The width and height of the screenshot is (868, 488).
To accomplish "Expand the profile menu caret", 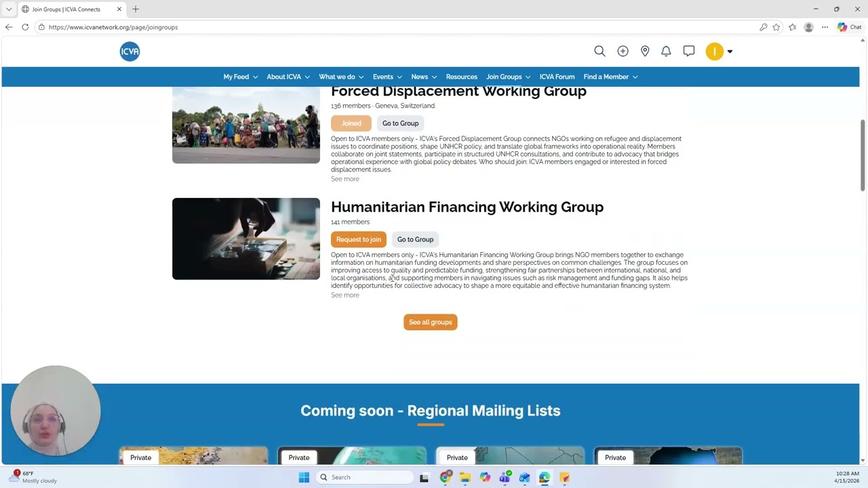I will click(730, 52).
